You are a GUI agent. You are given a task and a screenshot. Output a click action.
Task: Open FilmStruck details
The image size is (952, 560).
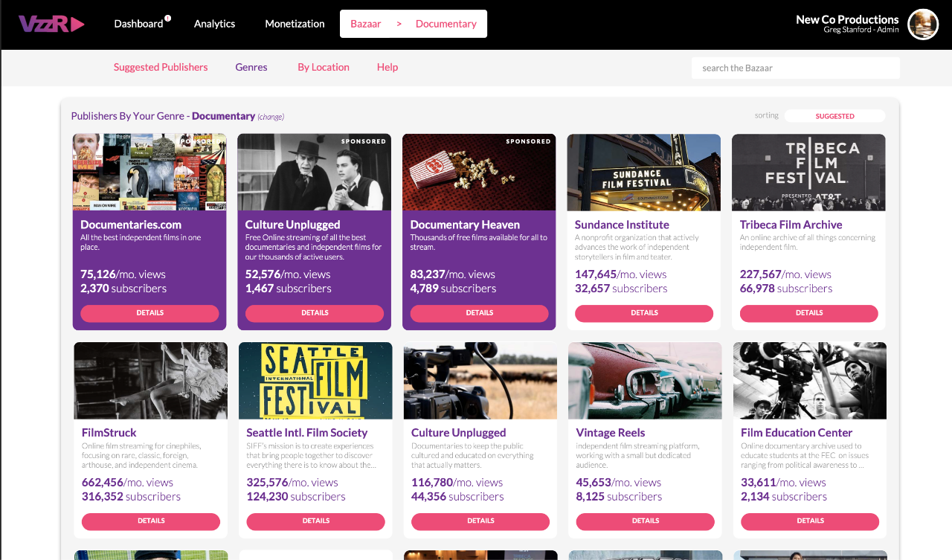[x=151, y=521]
